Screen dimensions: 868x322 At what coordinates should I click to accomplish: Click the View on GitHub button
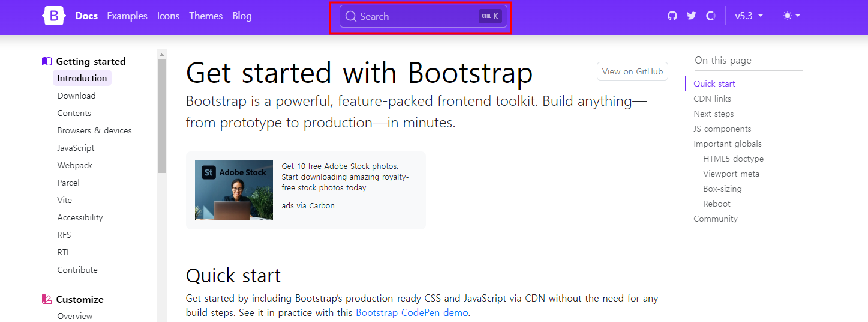coord(633,71)
